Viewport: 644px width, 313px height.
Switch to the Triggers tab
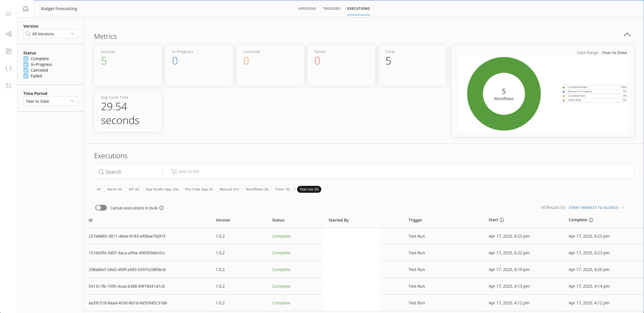coord(331,9)
